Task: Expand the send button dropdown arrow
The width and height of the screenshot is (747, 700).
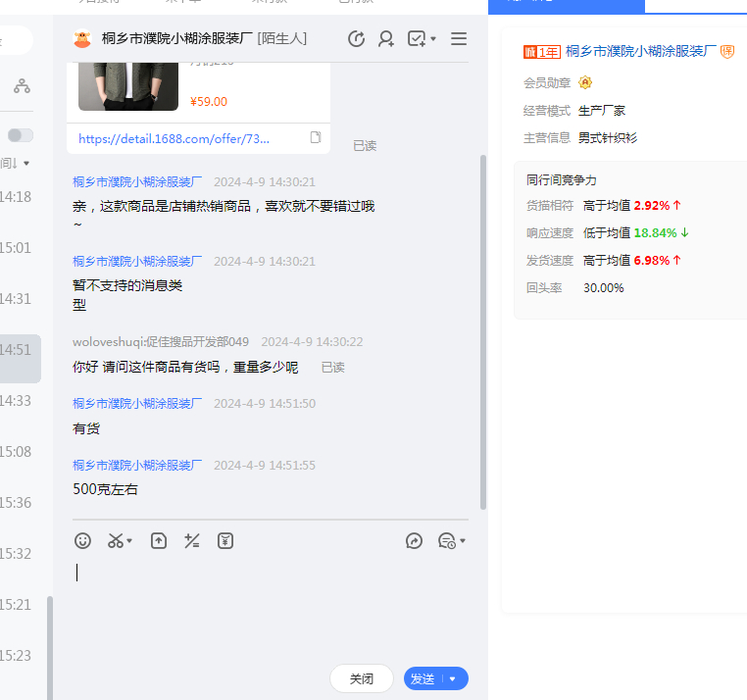Action: (453, 678)
